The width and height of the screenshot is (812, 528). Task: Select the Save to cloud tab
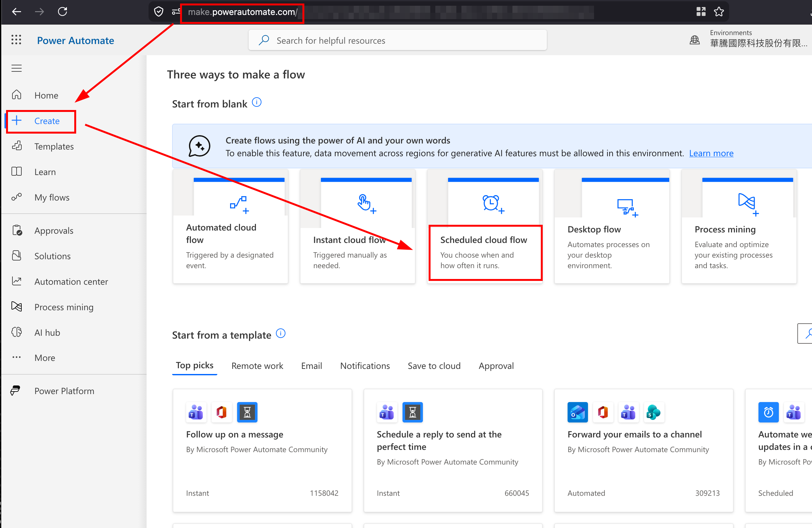[434, 366]
